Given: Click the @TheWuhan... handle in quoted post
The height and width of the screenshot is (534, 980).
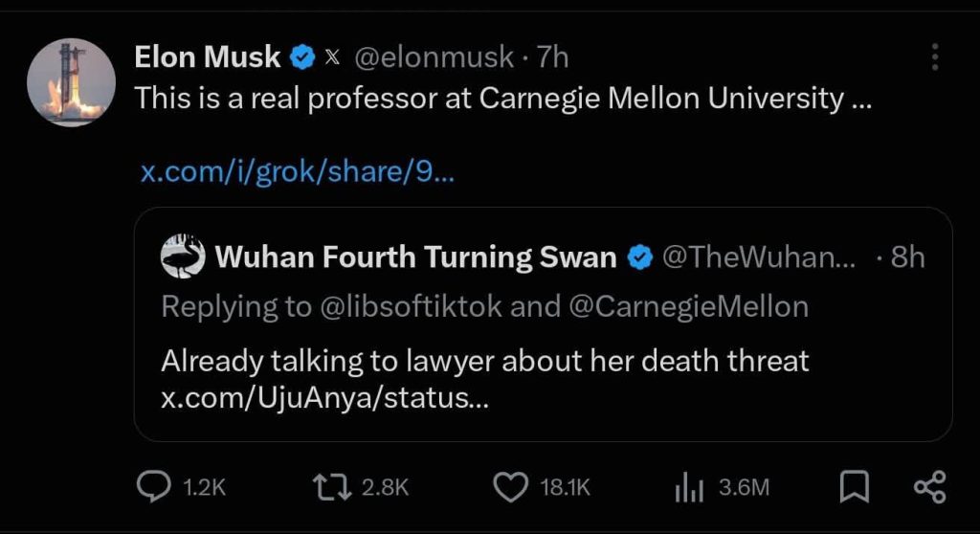Looking at the screenshot, I should tap(759, 256).
